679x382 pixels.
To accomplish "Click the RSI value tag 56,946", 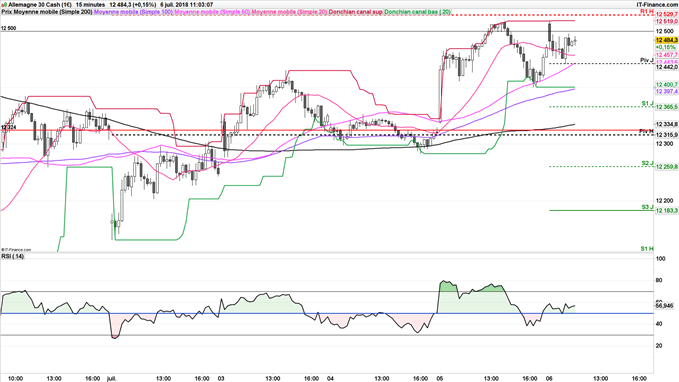I will pos(665,306).
